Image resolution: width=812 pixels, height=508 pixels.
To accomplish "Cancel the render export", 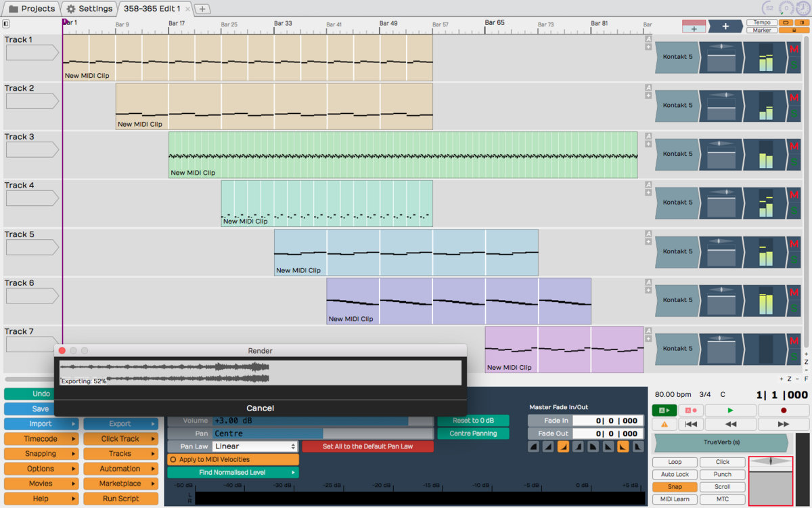I will tap(260, 408).
